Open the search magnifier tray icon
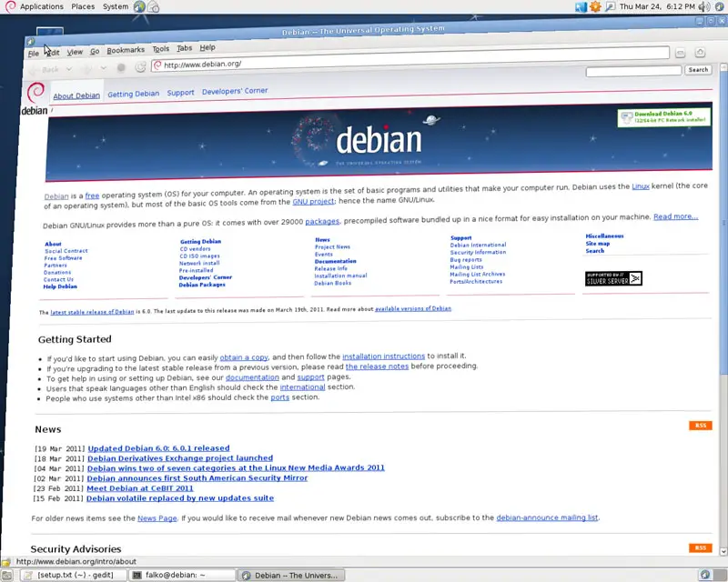The height and width of the screenshot is (582, 728). [x=610, y=6]
